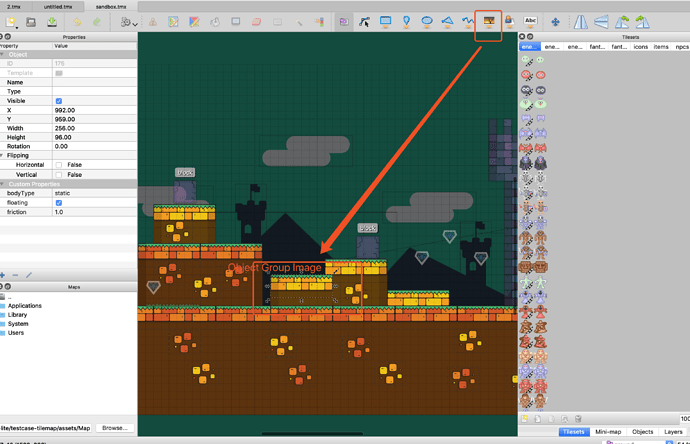Choose the Insert Polyline tool

[x=468, y=22]
